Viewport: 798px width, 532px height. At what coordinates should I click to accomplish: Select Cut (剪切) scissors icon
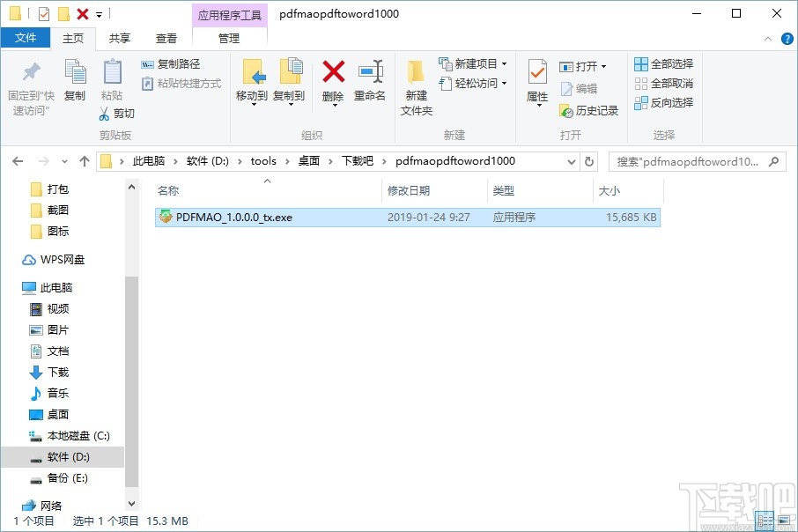pyautogui.click(x=104, y=113)
